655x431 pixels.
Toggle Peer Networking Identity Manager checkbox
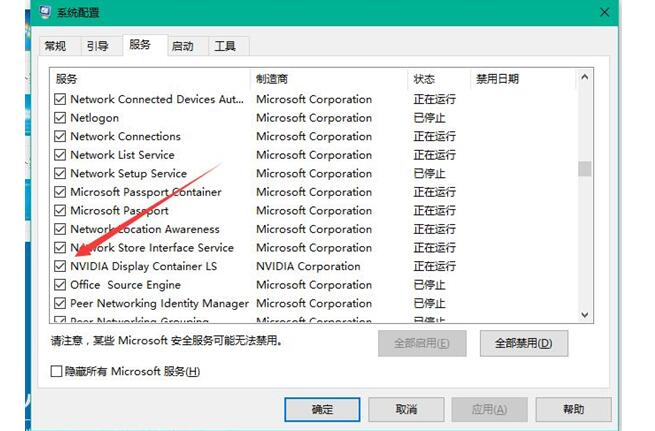60,303
